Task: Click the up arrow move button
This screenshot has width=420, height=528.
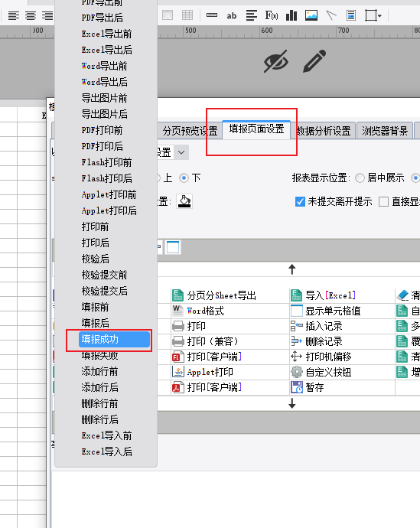Action: pos(292,269)
